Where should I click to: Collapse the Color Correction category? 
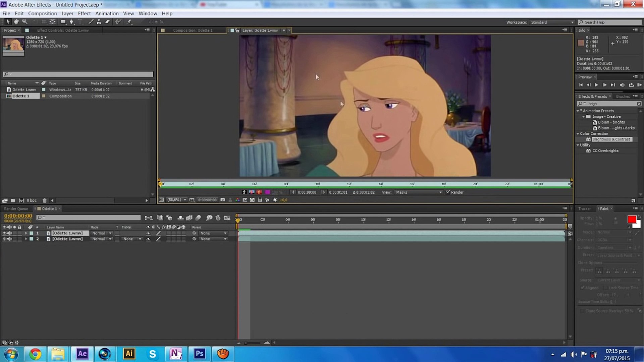[x=578, y=134]
